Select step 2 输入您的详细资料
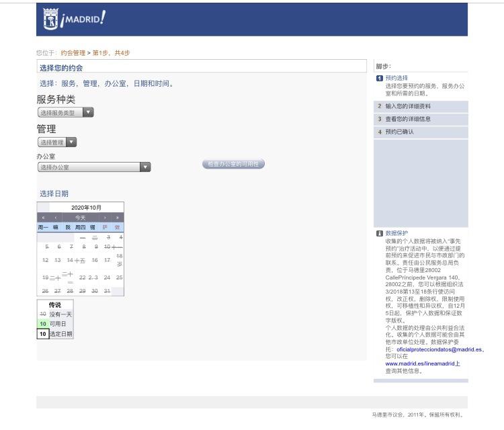The height and width of the screenshot is (430, 504). 421,106
